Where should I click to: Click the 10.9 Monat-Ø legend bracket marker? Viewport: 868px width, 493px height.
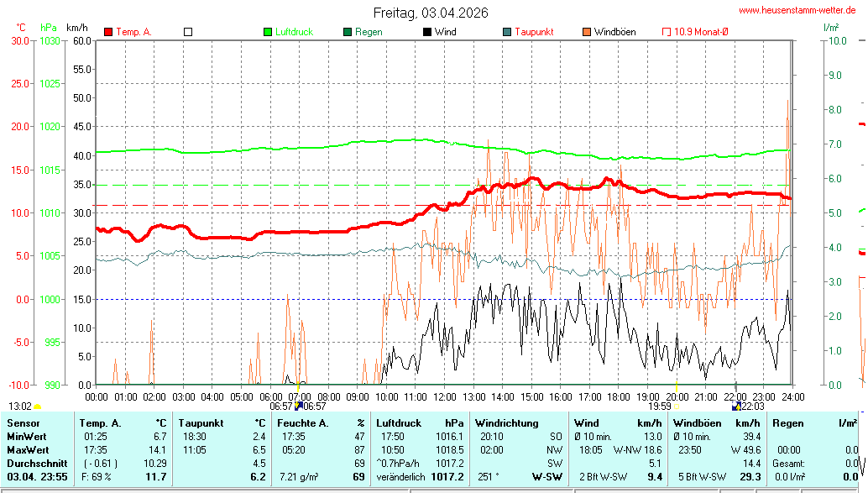coord(667,32)
